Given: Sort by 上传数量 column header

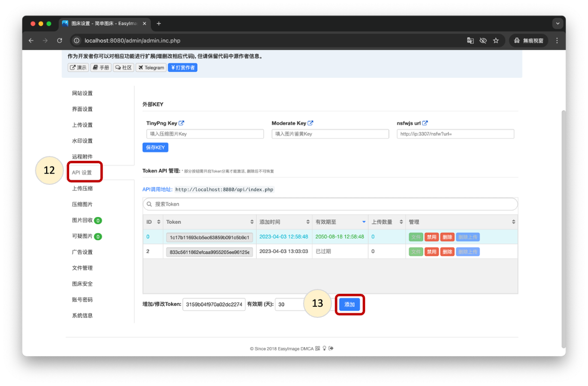Looking at the screenshot, I should (x=386, y=222).
